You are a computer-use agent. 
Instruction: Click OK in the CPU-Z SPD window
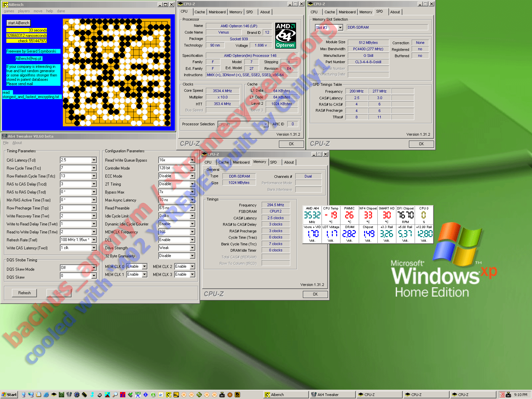pyautogui.click(x=421, y=144)
